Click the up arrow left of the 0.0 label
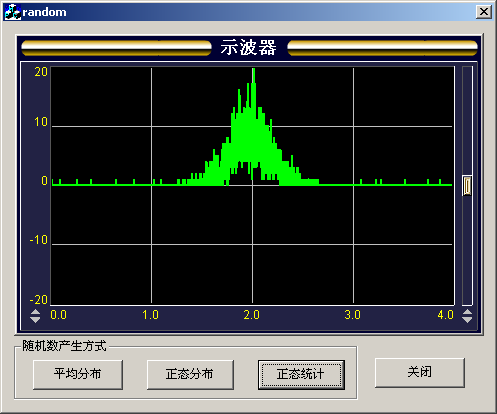 click(x=35, y=312)
